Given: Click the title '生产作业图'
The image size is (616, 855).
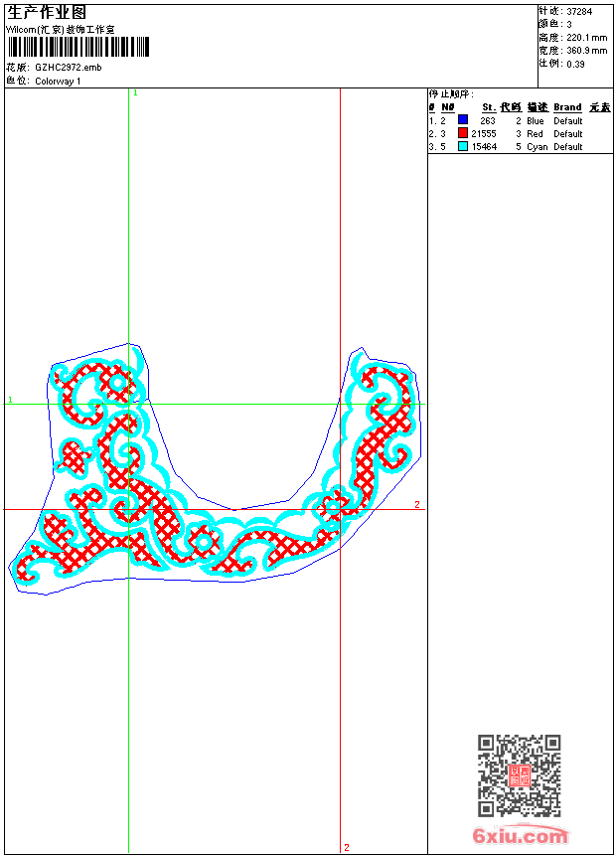Looking at the screenshot, I should pyautogui.click(x=47, y=12).
